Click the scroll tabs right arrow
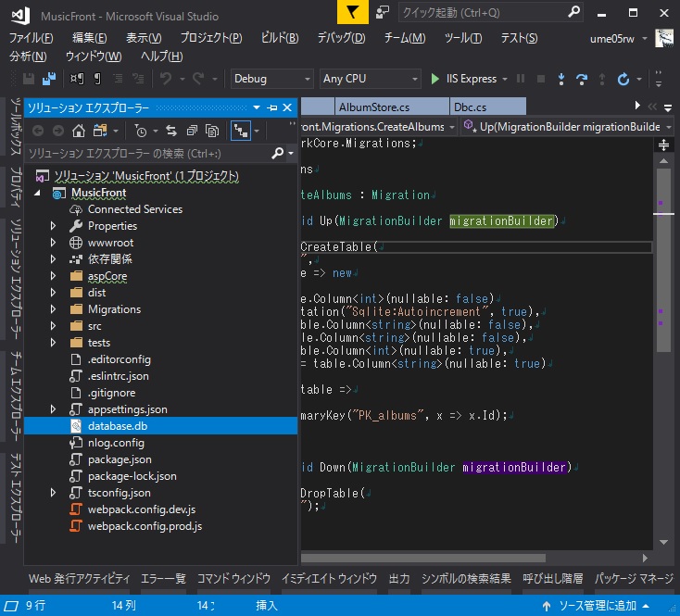The image size is (680, 616). (637, 106)
